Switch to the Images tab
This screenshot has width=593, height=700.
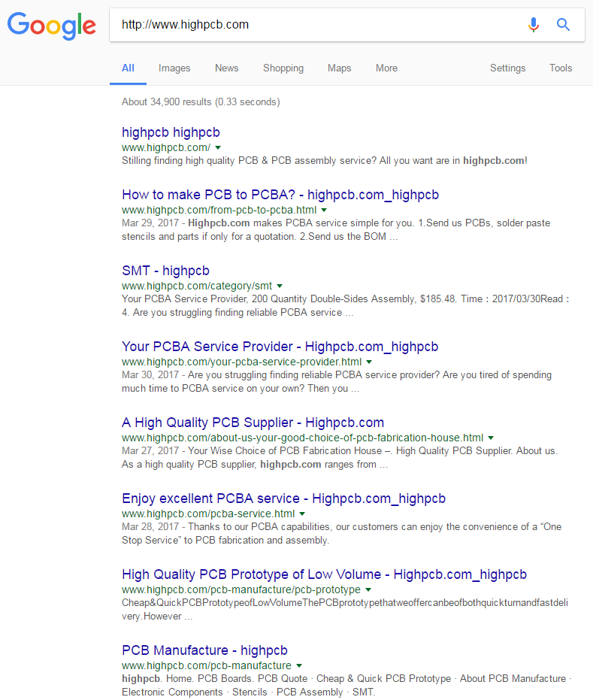(x=174, y=68)
